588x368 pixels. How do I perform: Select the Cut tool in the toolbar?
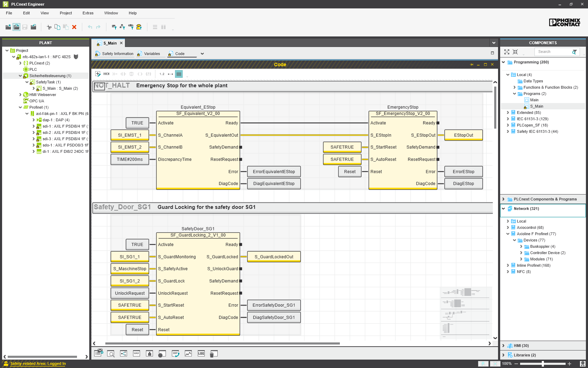pyautogui.click(x=49, y=27)
